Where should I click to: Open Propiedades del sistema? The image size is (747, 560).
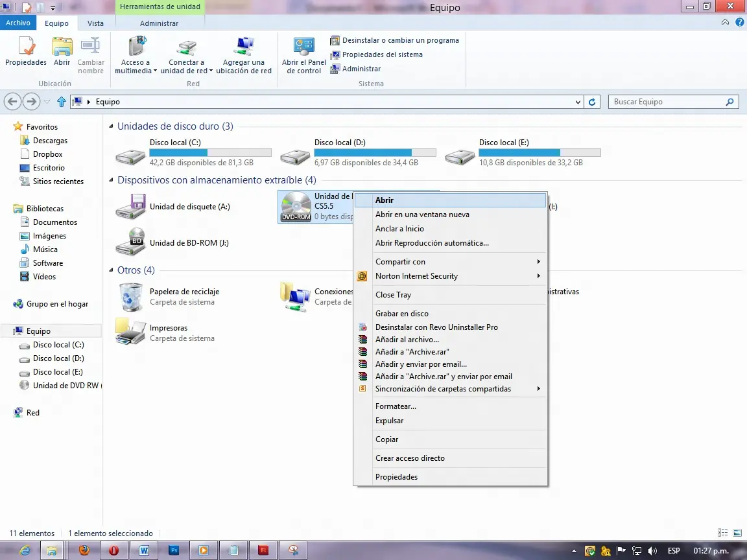[376, 54]
